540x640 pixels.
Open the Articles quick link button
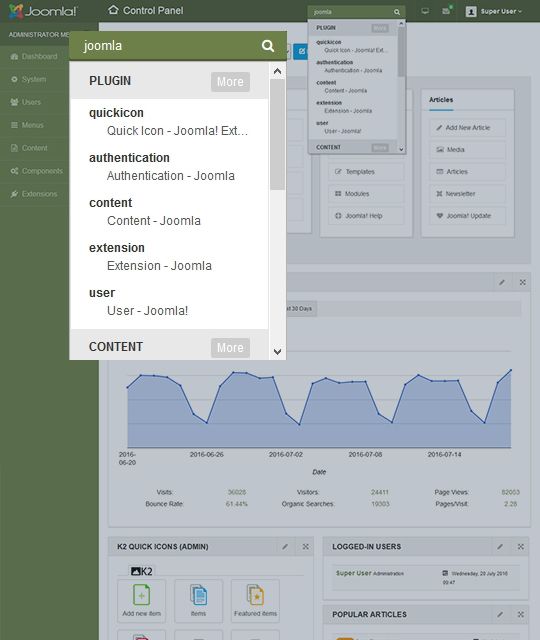(467, 172)
